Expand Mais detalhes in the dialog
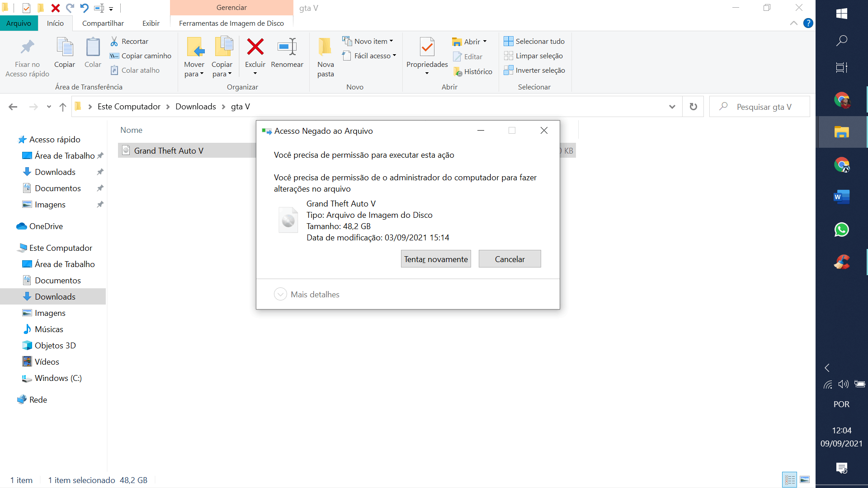The height and width of the screenshot is (488, 868). pyautogui.click(x=307, y=294)
